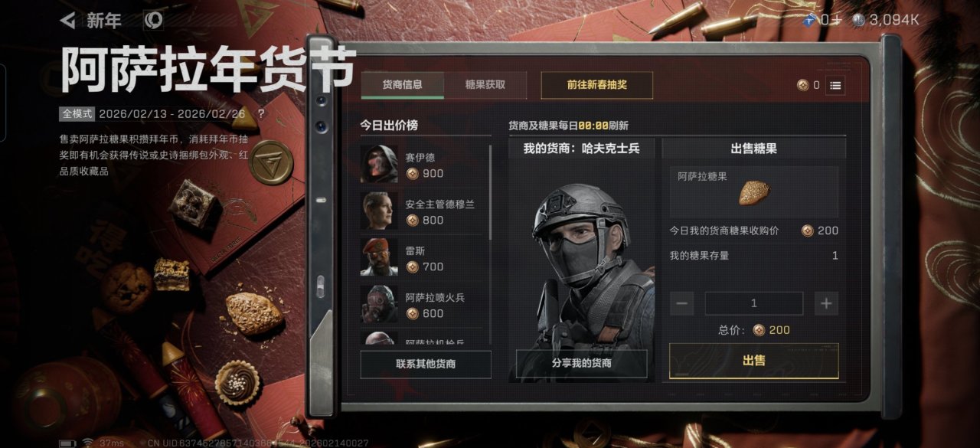Tap the circular icon next to 新年

pyautogui.click(x=154, y=21)
